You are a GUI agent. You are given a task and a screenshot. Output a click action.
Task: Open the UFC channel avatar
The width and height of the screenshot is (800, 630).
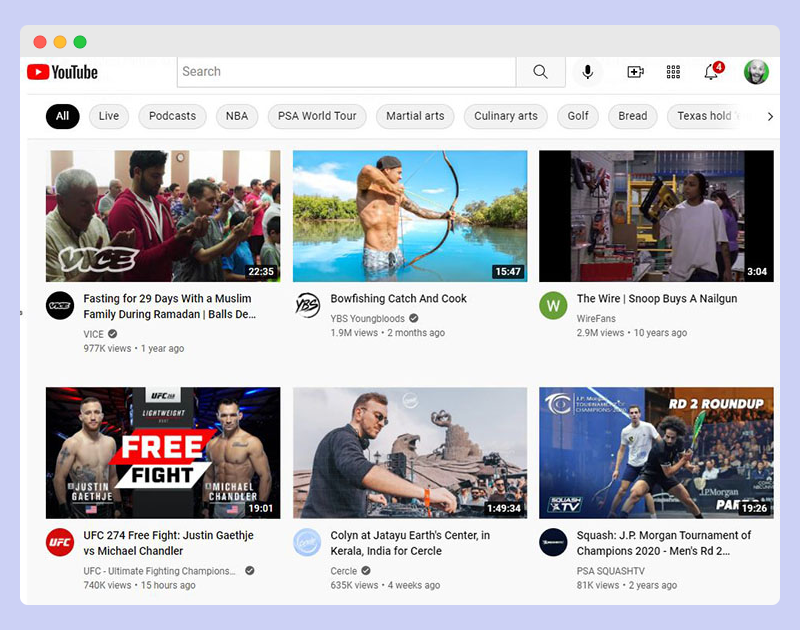coord(60,542)
